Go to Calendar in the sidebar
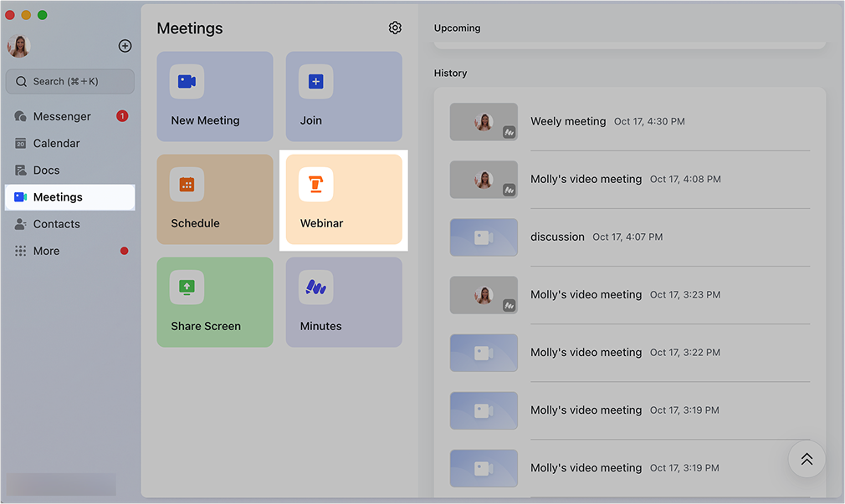The image size is (845, 504). click(x=56, y=143)
